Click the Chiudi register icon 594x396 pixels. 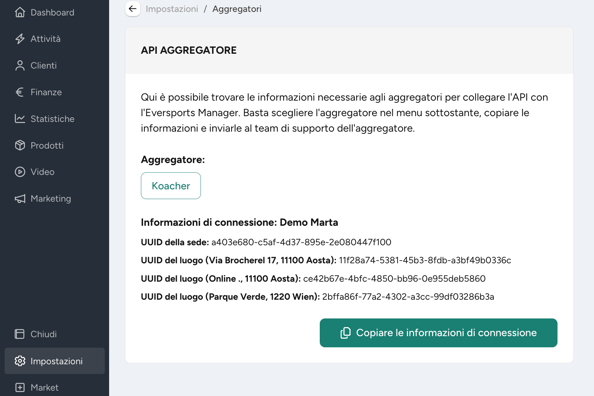(19, 334)
